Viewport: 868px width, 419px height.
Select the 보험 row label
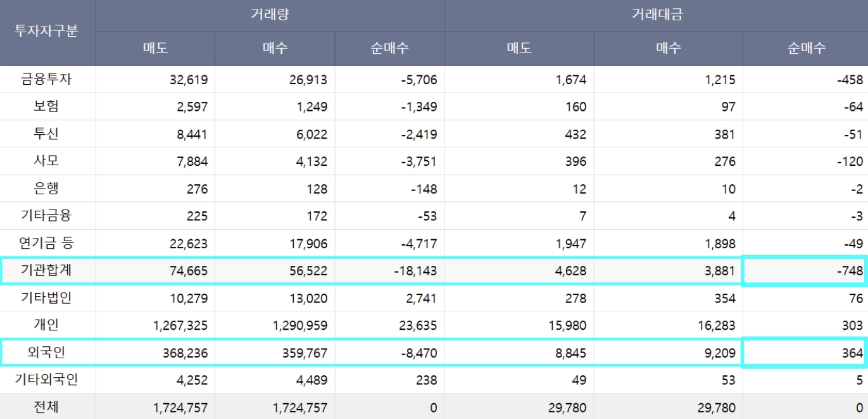(x=47, y=106)
